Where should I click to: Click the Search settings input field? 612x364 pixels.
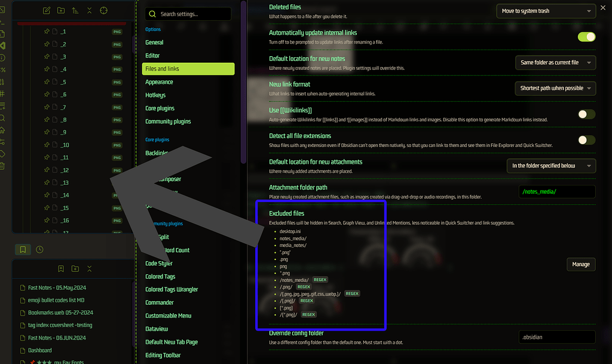(187, 14)
